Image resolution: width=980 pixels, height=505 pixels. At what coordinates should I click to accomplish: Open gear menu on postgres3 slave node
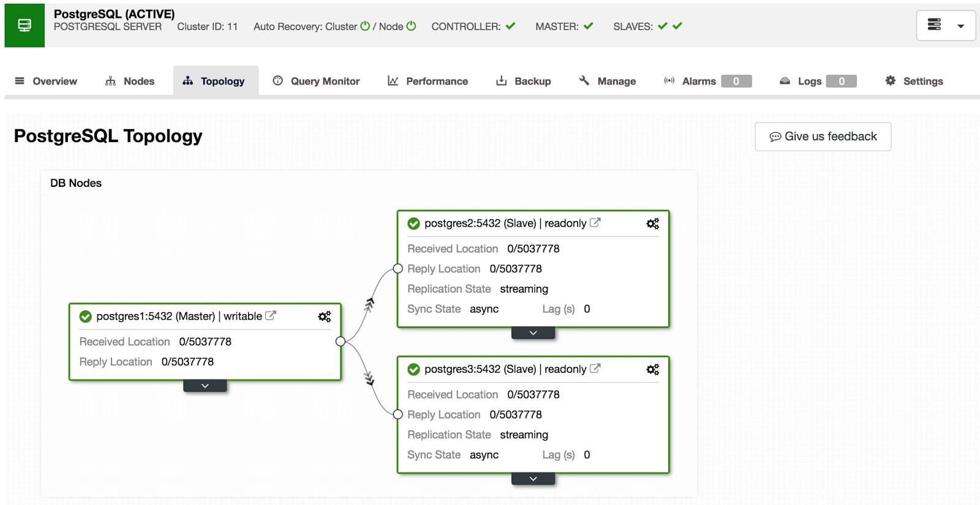coord(653,369)
